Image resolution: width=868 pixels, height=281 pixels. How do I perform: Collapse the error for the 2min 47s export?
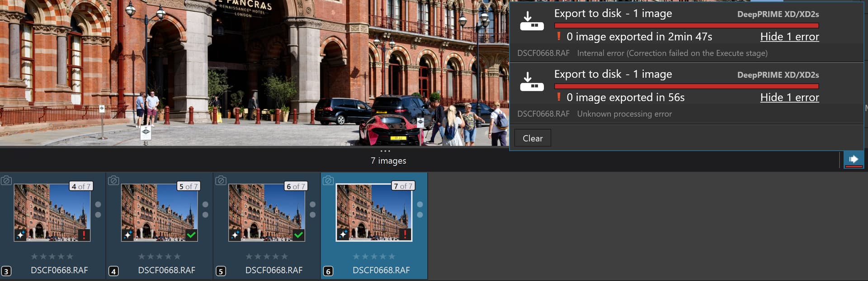(789, 37)
